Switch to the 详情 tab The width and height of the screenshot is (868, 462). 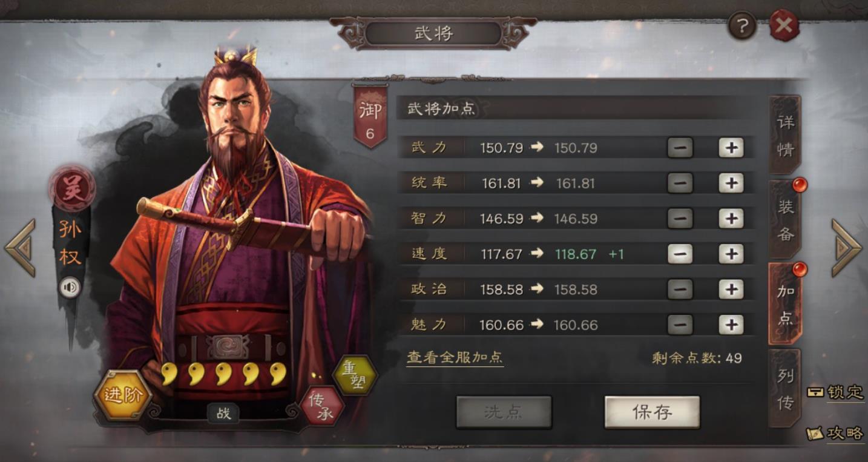pos(785,135)
